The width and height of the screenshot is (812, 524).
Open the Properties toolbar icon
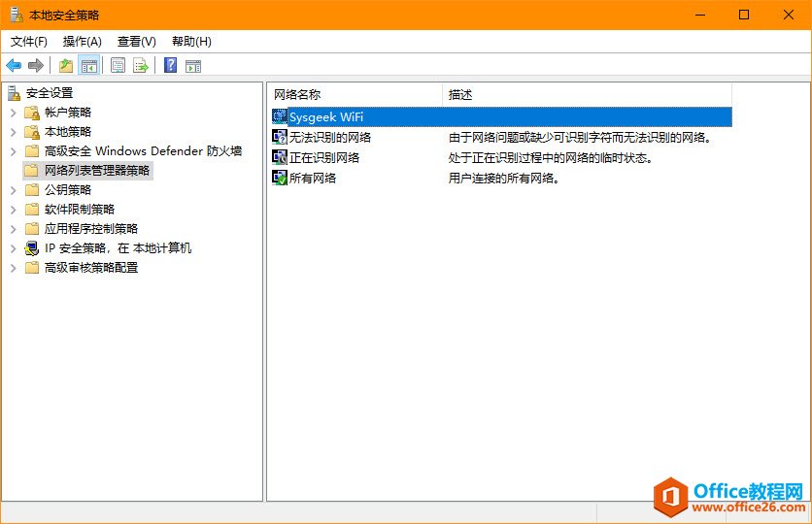[118, 66]
